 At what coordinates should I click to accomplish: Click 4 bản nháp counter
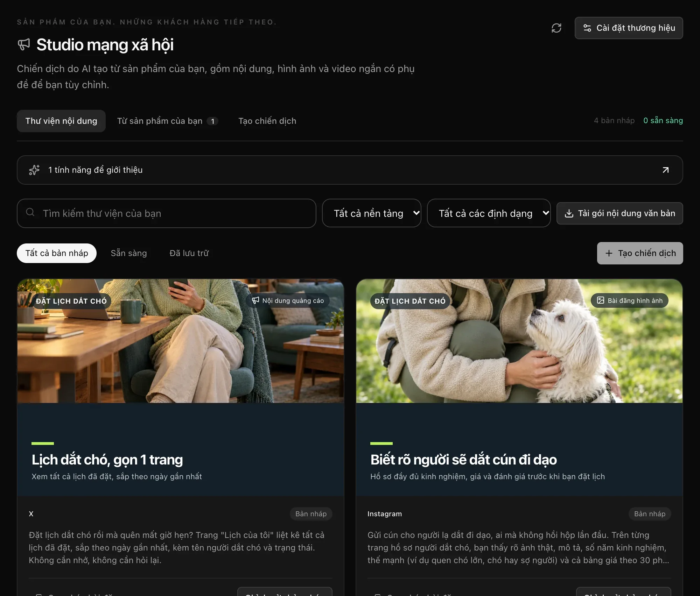[x=614, y=121]
